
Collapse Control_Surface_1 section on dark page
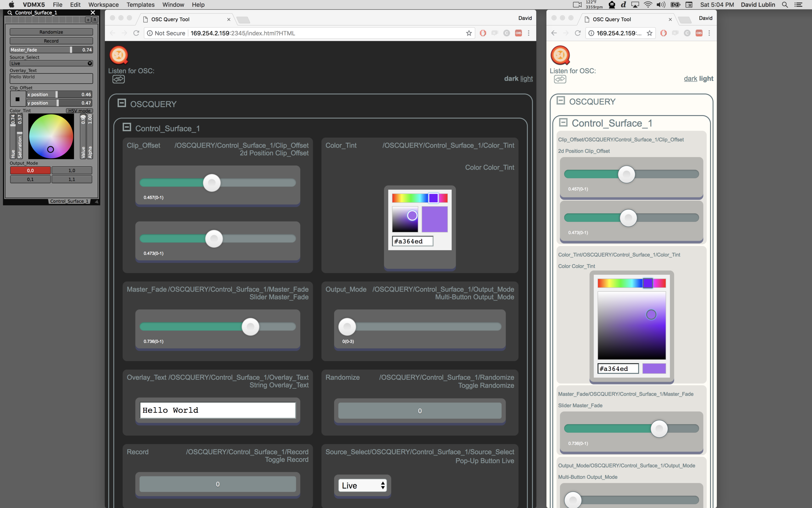[x=127, y=127]
